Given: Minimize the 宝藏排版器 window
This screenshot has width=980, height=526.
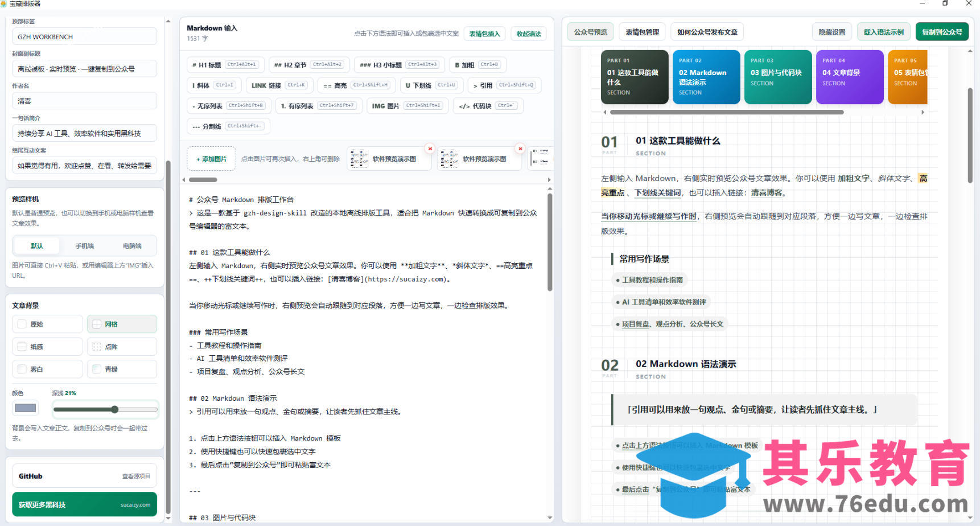Looking at the screenshot, I should pos(922,3).
